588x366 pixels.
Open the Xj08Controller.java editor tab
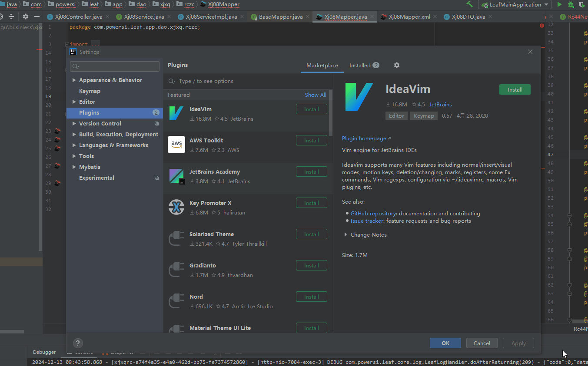(79, 17)
